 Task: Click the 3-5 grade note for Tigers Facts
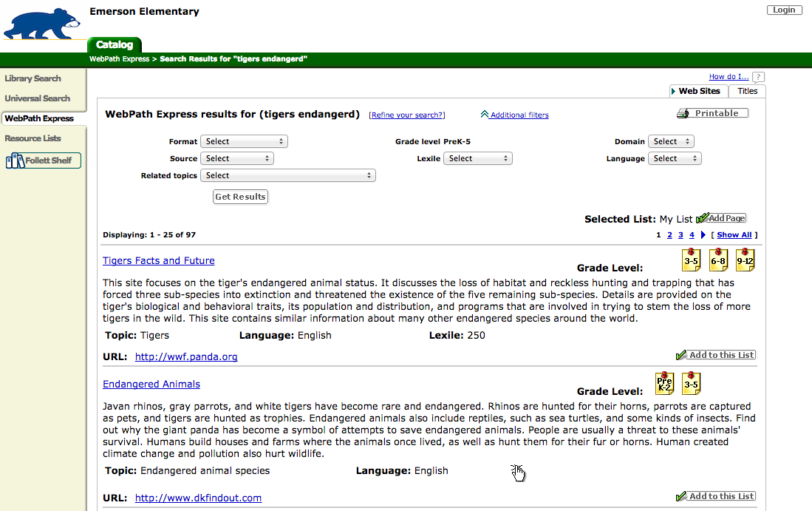pyautogui.click(x=691, y=260)
